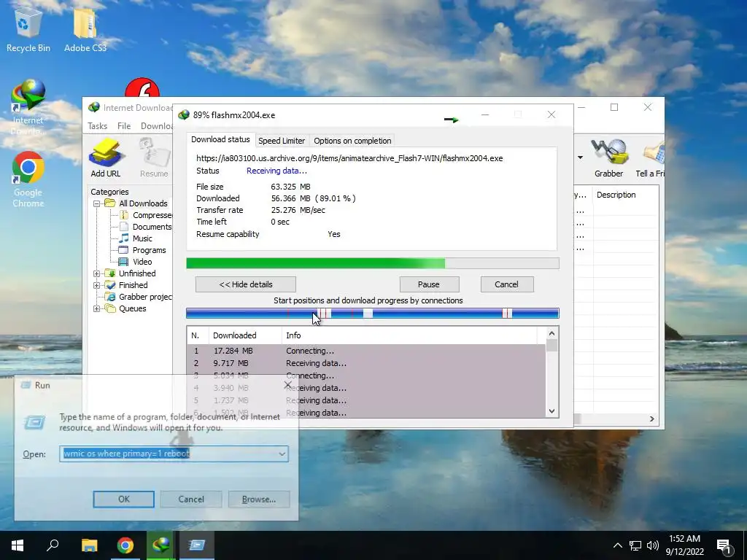Open Chrome from the taskbar
747x560 pixels.
[x=125, y=545]
